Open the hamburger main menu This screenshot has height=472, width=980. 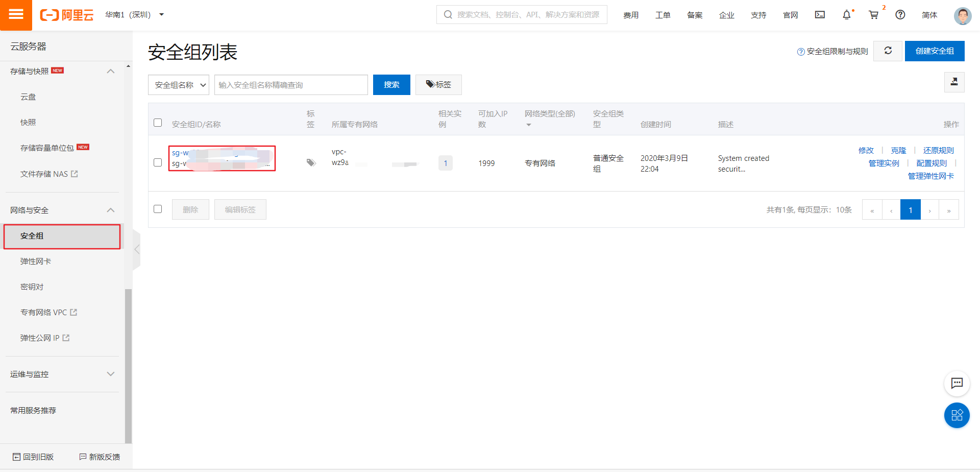16,15
